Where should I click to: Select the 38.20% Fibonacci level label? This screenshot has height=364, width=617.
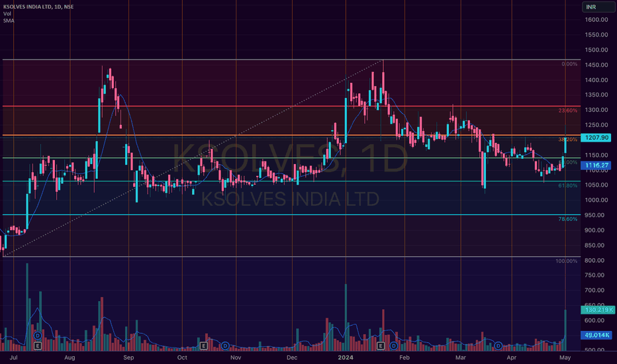point(568,140)
